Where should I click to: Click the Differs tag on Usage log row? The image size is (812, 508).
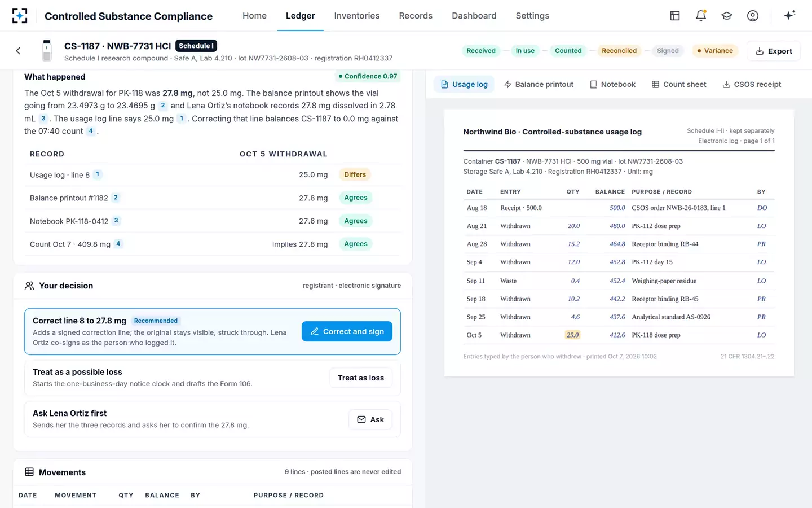(355, 174)
